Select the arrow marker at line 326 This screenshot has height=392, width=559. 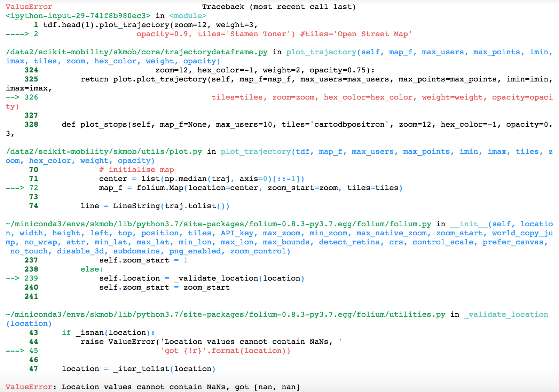pyautogui.click(x=13, y=97)
